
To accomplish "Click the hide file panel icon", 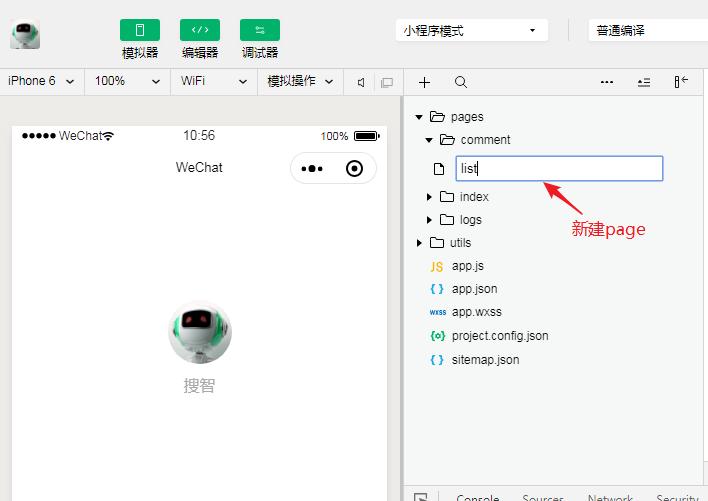I will coord(681,82).
